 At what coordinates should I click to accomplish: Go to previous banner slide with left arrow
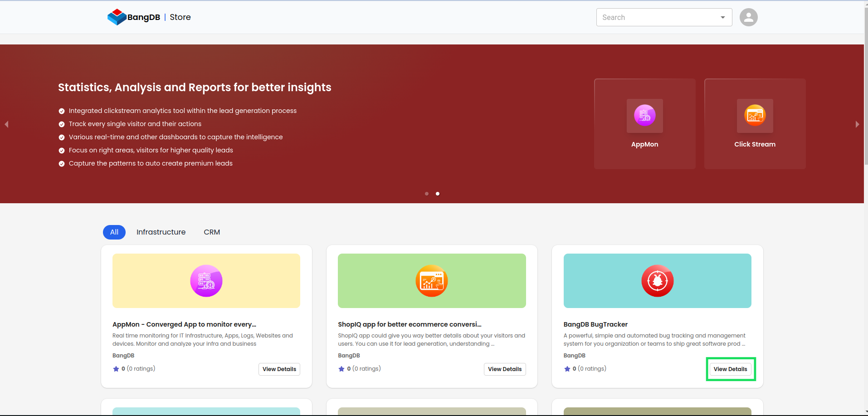6,124
